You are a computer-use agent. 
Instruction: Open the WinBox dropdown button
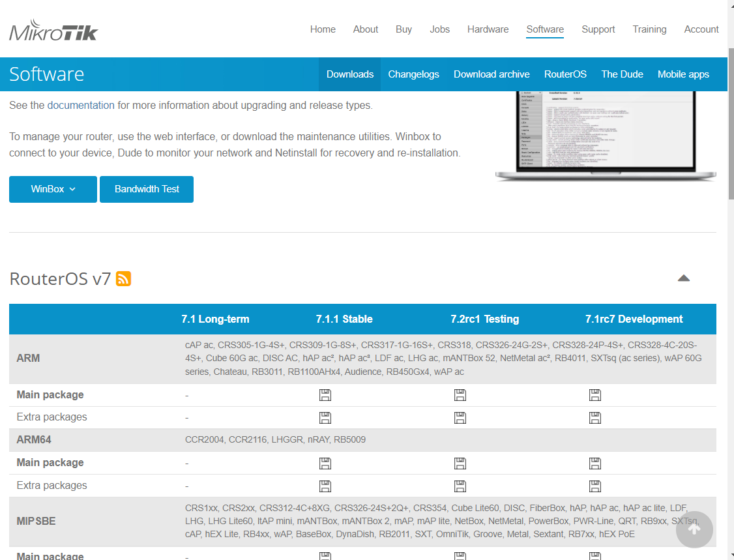(53, 189)
